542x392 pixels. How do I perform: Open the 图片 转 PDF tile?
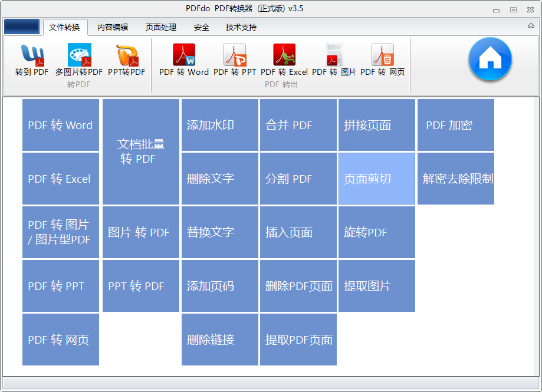pos(141,232)
